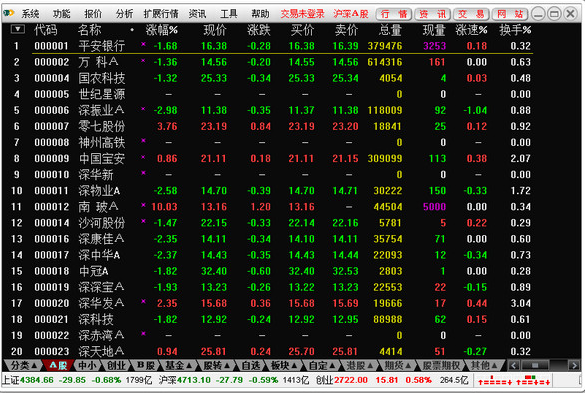
Task: Click the app logo icon beside 系统
Action: pos(9,13)
